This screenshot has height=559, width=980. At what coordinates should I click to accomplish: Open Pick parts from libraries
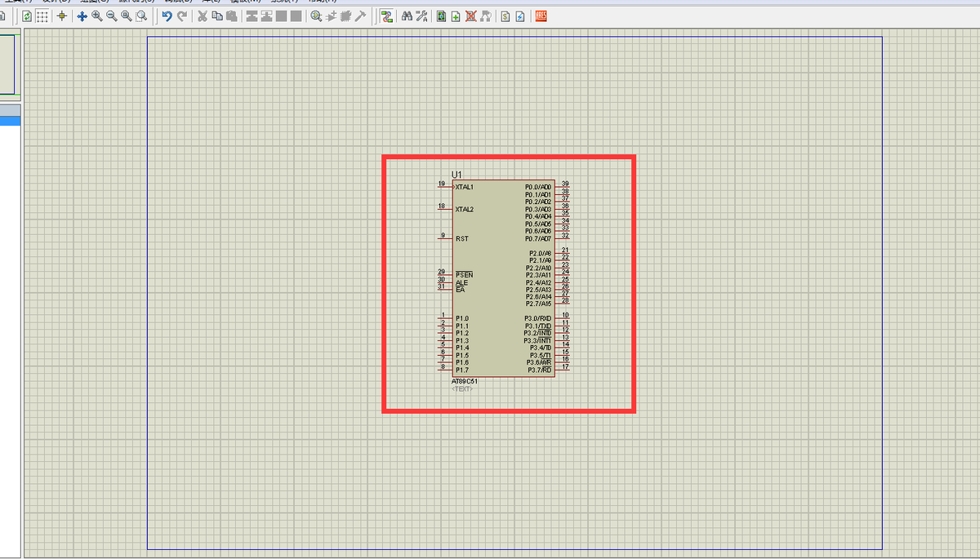click(316, 16)
